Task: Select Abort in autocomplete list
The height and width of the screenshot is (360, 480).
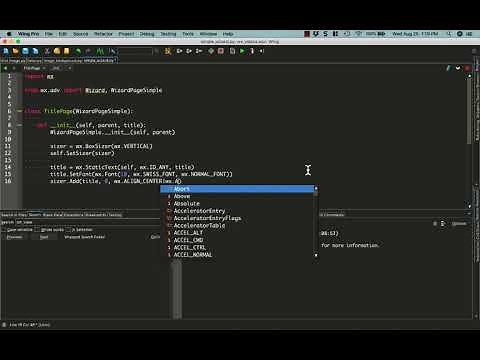Action: tap(237, 189)
